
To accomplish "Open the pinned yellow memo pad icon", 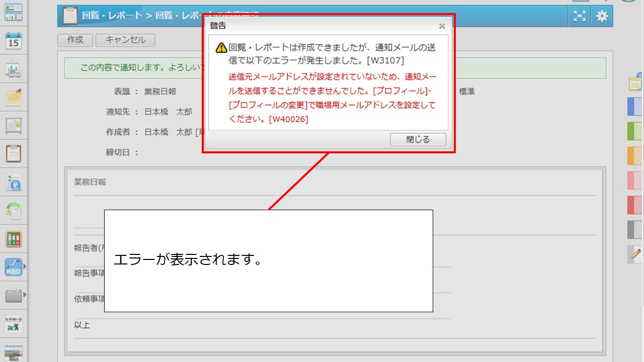I will (x=14, y=97).
